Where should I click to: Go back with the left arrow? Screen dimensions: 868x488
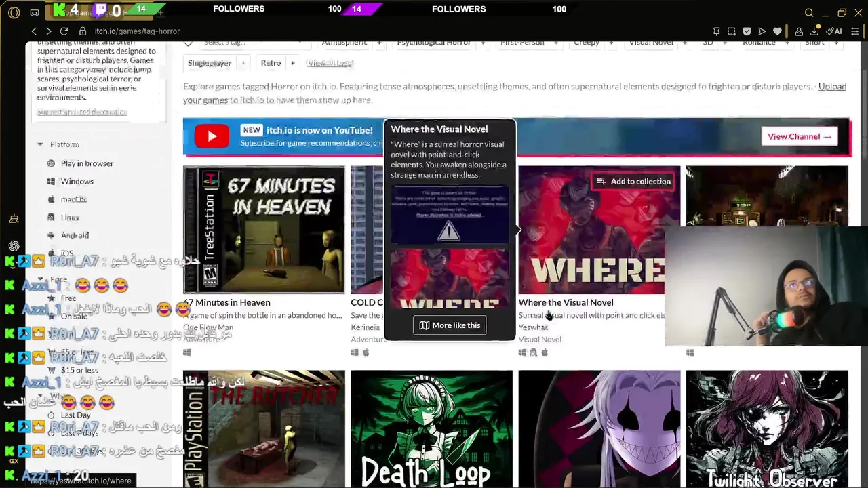pos(34,31)
